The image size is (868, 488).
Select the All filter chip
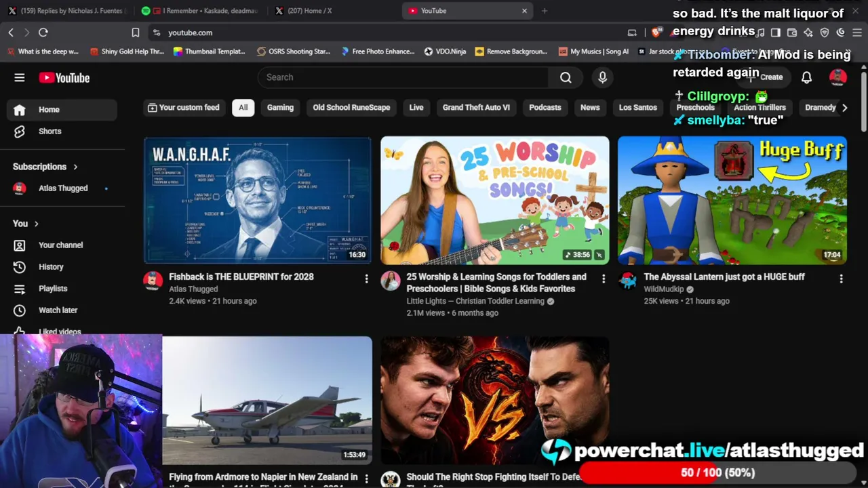point(243,108)
